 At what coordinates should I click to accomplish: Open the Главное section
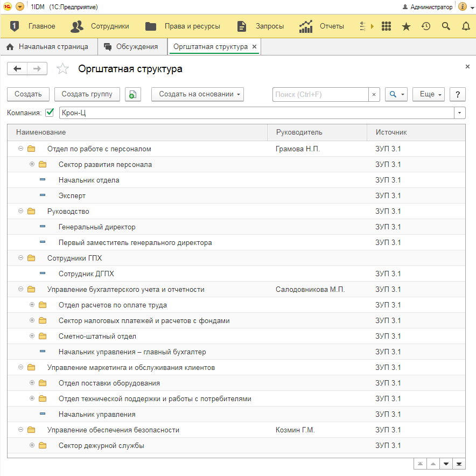pyautogui.click(x=32, y=26)
